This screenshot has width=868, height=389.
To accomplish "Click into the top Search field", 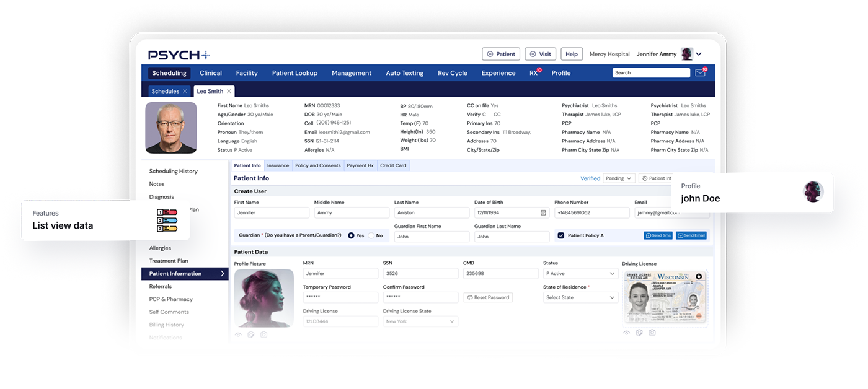I will [x=650, y=72].
